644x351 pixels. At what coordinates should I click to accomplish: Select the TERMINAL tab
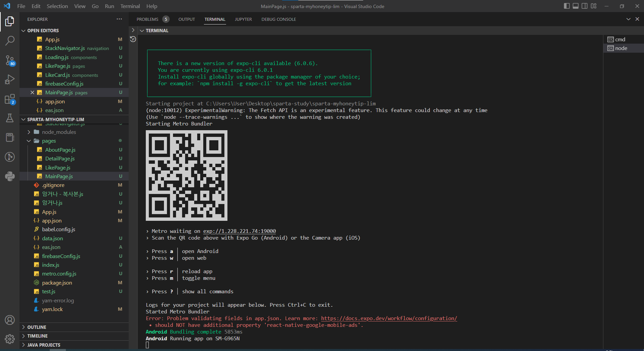pyautogui.click(x=215, y=19)
